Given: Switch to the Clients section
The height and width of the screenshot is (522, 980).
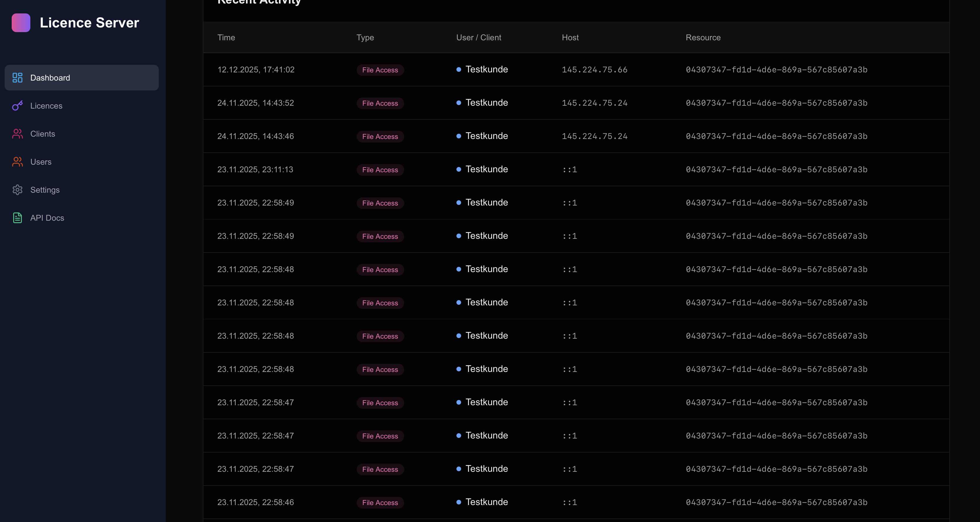Looking at the screenshot, I should coord(43,133).
